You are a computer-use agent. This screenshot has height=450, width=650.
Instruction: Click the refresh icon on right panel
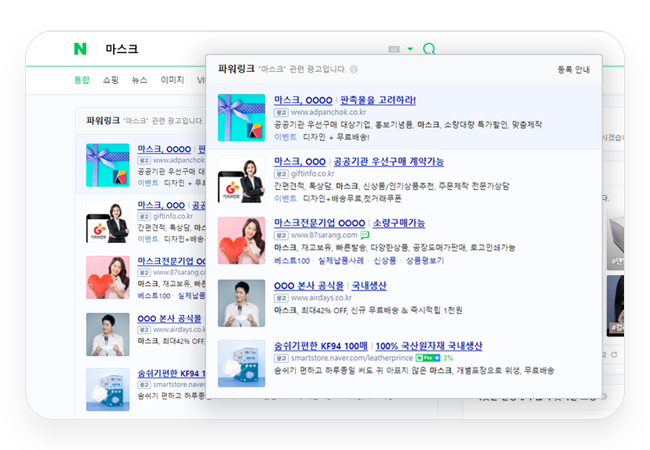click(614, 355)
